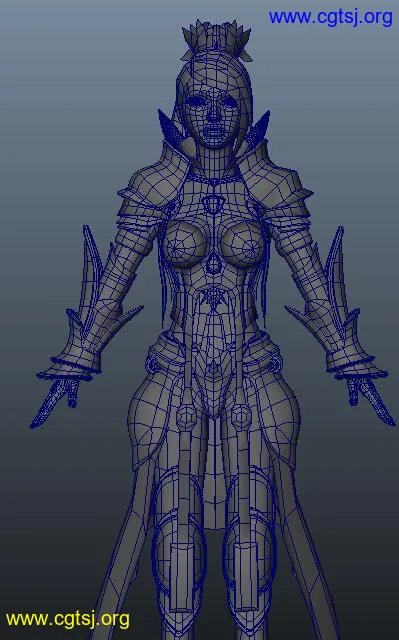This screenshot has width=399, height=640.
Task: Select the leaf crown atop the head
Action: (216, 39)
